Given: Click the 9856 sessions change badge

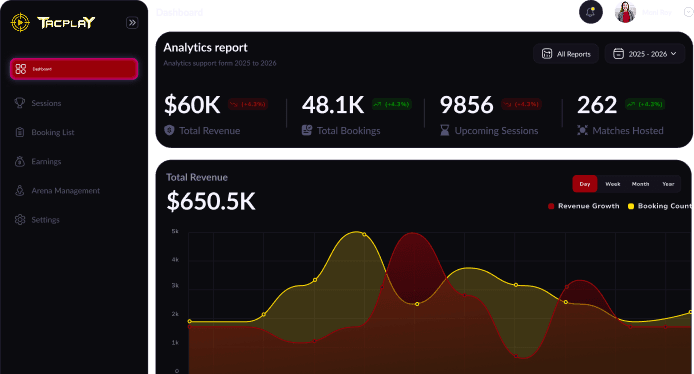Looking at the screenshot, I should pyautogui.click(x=521, y=104).
